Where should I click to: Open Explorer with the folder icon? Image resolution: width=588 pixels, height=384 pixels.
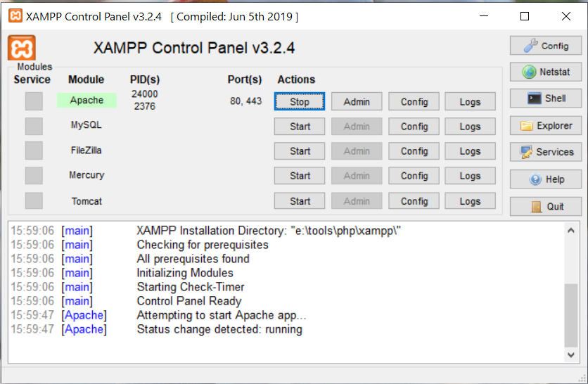[546, 126]
